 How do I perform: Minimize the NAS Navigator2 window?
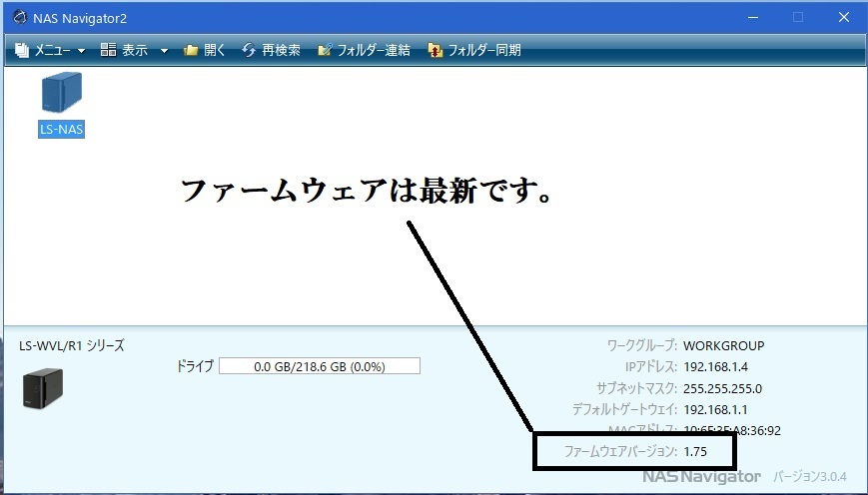click(753, 18)
